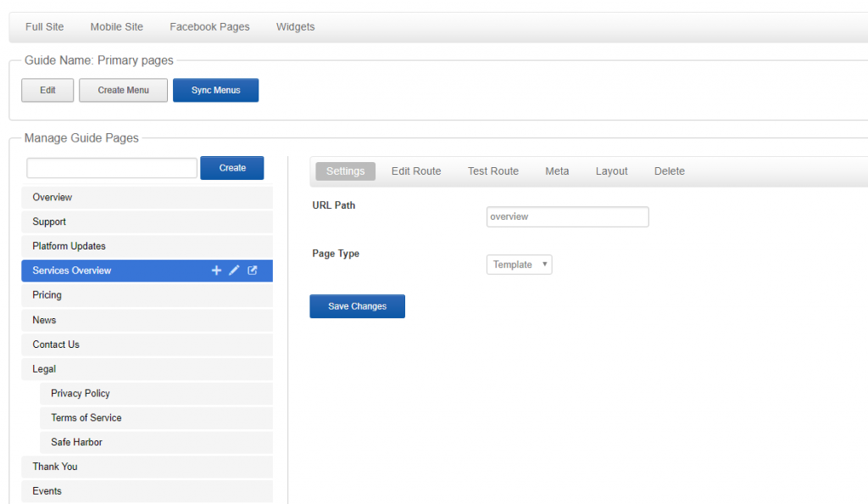Focus the new page name field
The width and height of the screenshot is (868, 504).
coord(112,168)
